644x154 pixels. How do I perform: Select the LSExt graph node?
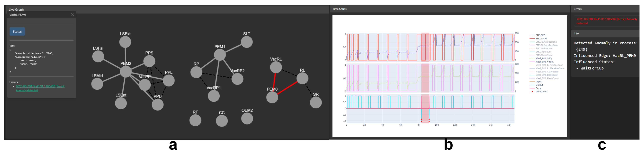[125, 42]
